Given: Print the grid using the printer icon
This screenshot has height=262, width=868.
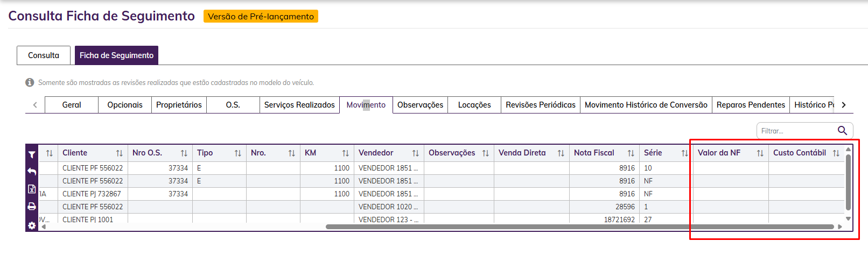Looking at the screenshot, I should tap(32, 206).
